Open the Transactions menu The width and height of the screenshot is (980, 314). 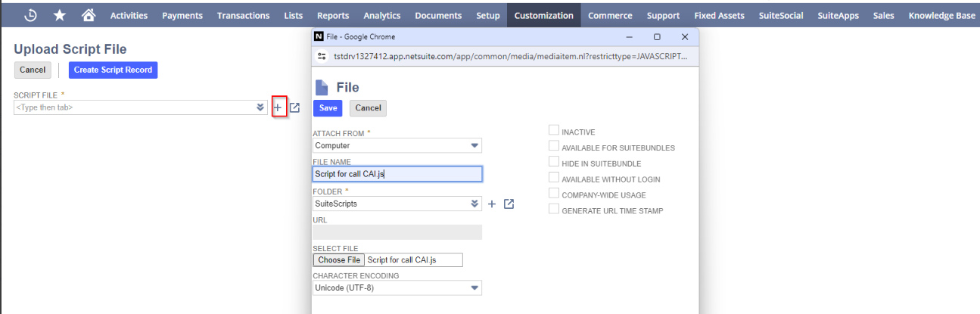pos(243,15)
